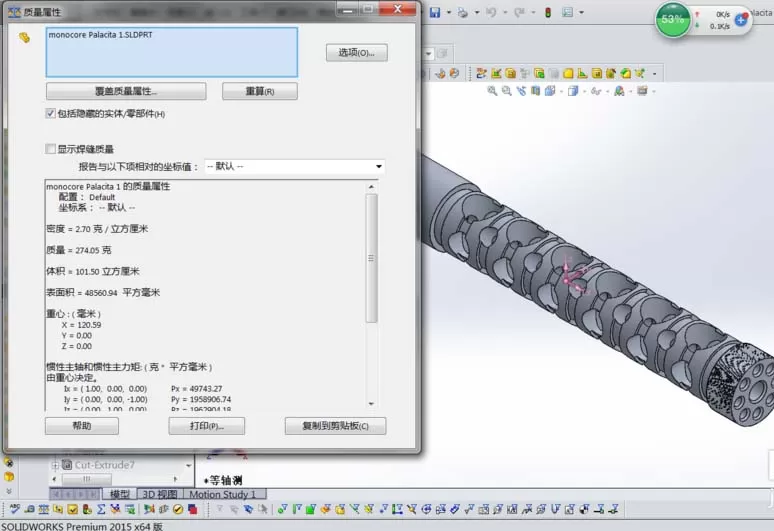The width and height of the screenshot is (774, 531).
Task: Click the Zoom to Area icon
Action: point(506,91)
